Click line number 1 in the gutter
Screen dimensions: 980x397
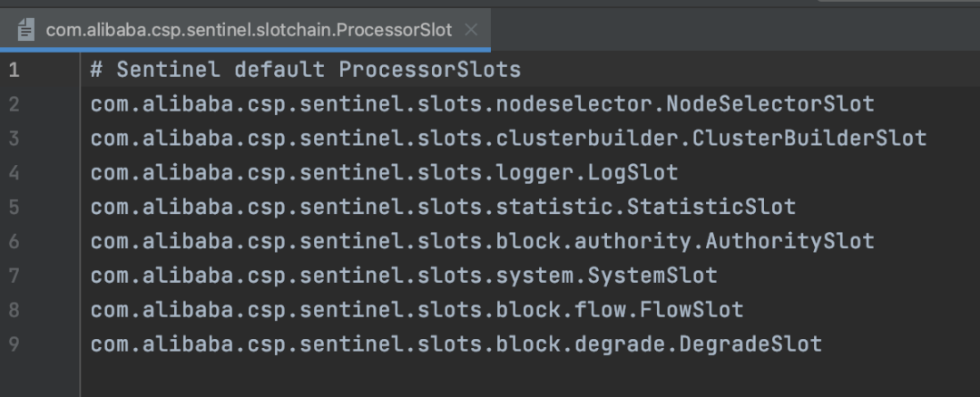pyautogui.click(x=14, y=70)
